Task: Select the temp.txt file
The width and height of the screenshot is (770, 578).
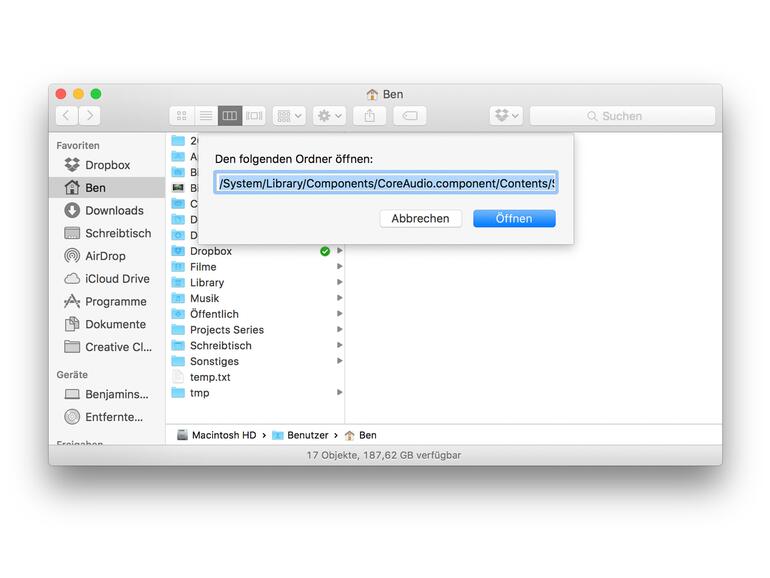Action: point(255,377)
